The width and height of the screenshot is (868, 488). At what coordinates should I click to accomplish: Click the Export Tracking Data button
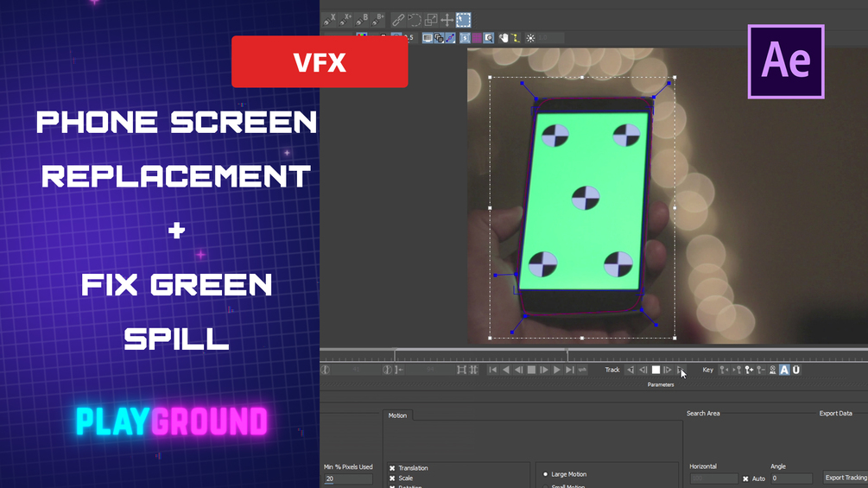pos(846,478)
